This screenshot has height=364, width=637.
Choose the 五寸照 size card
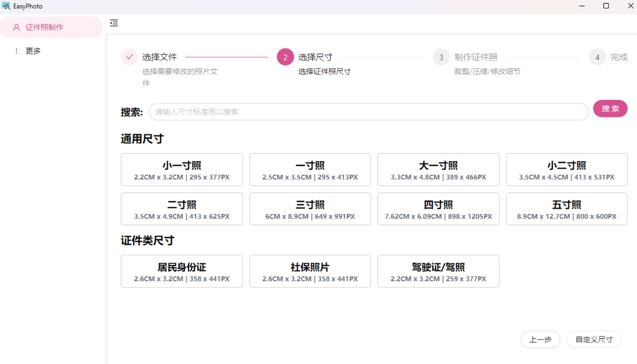click(x=566, y=209)
